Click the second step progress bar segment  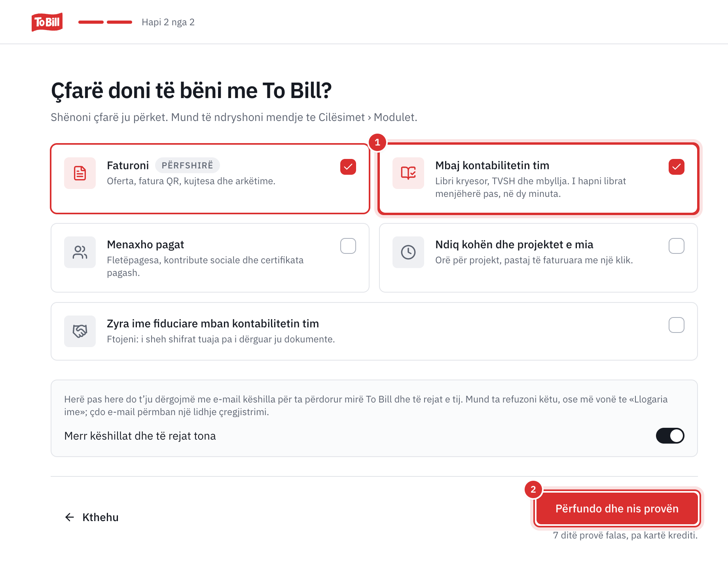point(119,22)
